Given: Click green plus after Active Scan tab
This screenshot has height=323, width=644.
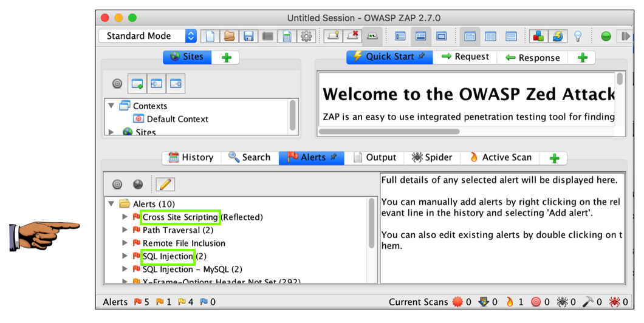Looking at the screenshot, I should [x=554, y=158].
